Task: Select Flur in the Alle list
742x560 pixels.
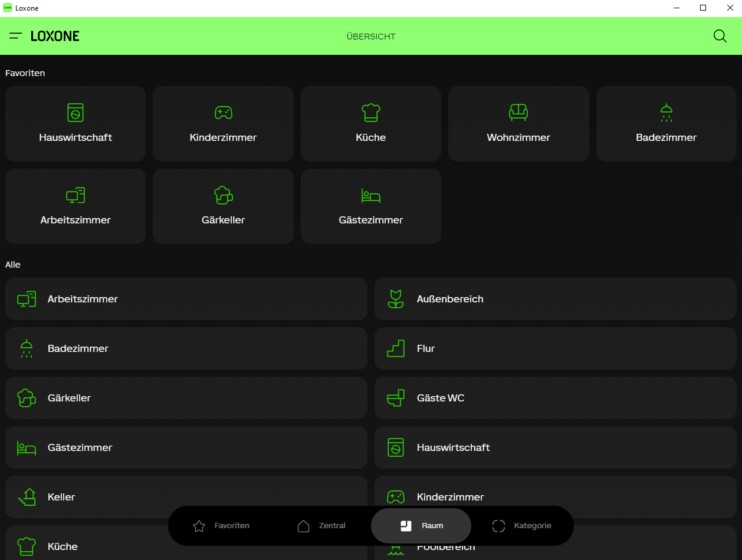Action: pyautogui.click(x=556, y=348)
